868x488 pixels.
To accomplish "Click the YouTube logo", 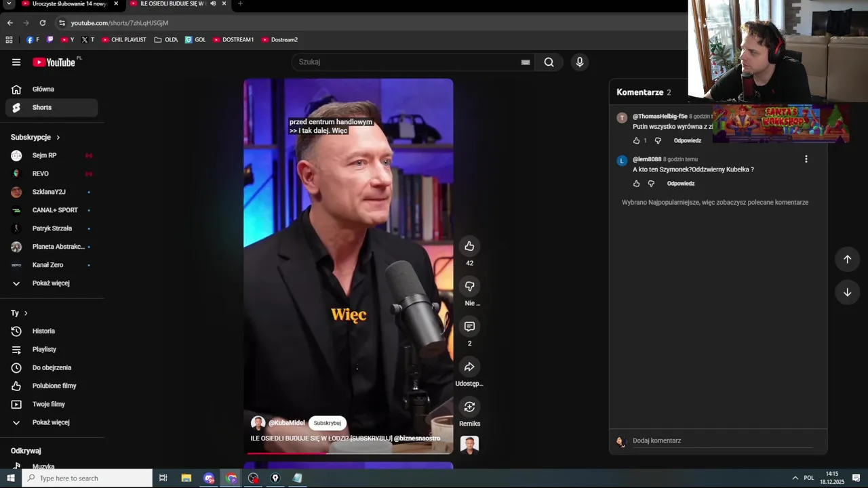I will 54,62.
